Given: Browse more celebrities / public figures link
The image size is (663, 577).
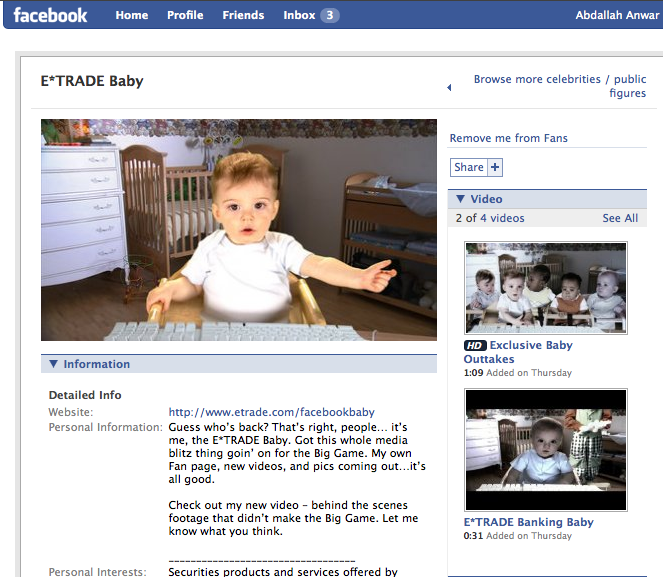Looking at the screenshot, I should [560, 86].
